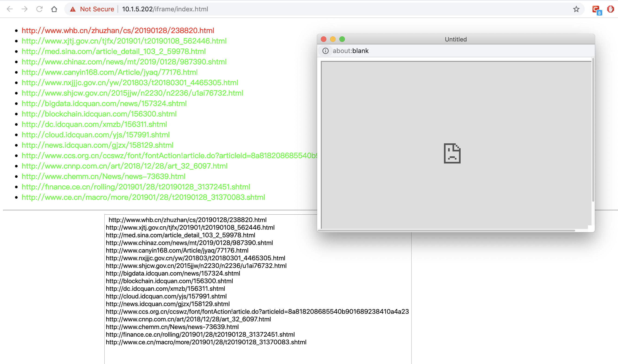Click the popup vertical scrollbar
Image resolution: width=618 pixels, height=364 pixels.
point(593,130)
